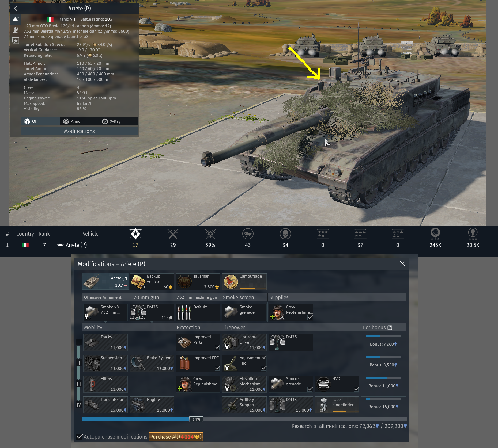Screen dimensions: 498x448
Task: Toggle the Improved Parts checkbox
Action: (x=217, y=347)
